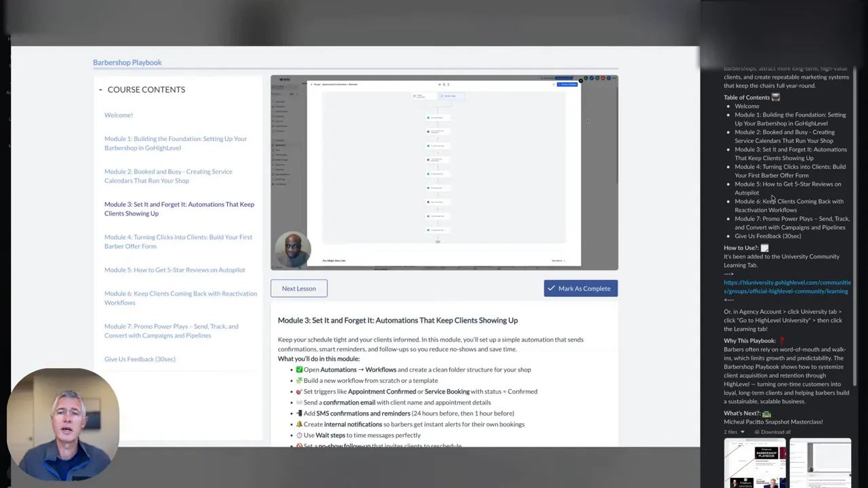This screenshot has height=488, width=868.
Task: Click 'Give Us Feedback (30sec)' bullet in message
Action: point(768,236)
